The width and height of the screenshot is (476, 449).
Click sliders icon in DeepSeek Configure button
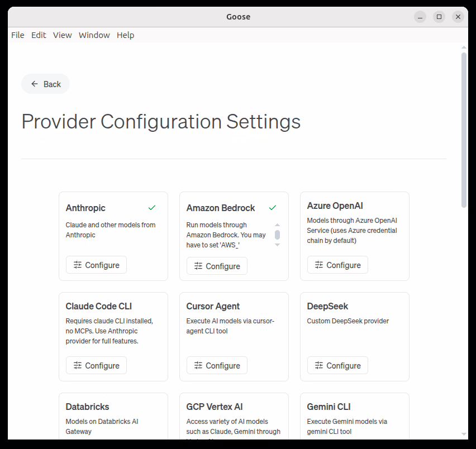point(319,366)
